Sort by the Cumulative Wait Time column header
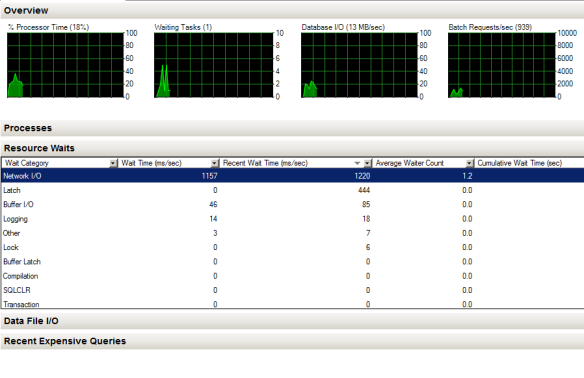This screenshot has height=378, width=584. [x=529, y=163]
